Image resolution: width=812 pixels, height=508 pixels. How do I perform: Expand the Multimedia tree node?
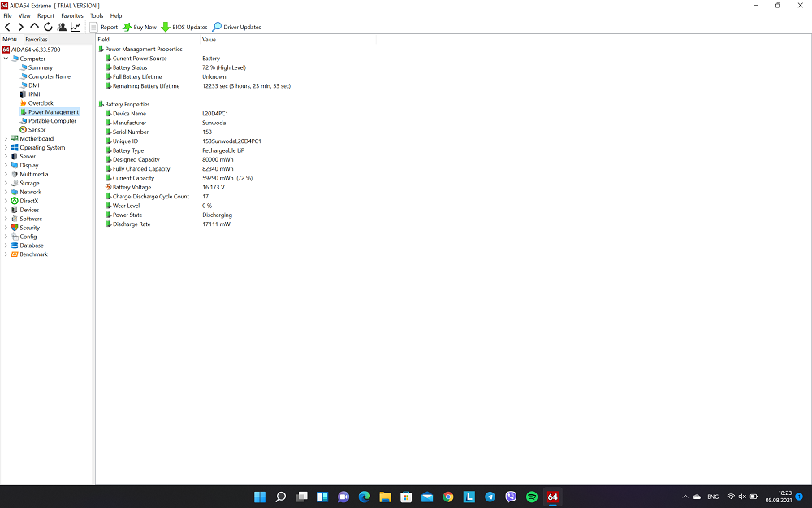(6, 174)
